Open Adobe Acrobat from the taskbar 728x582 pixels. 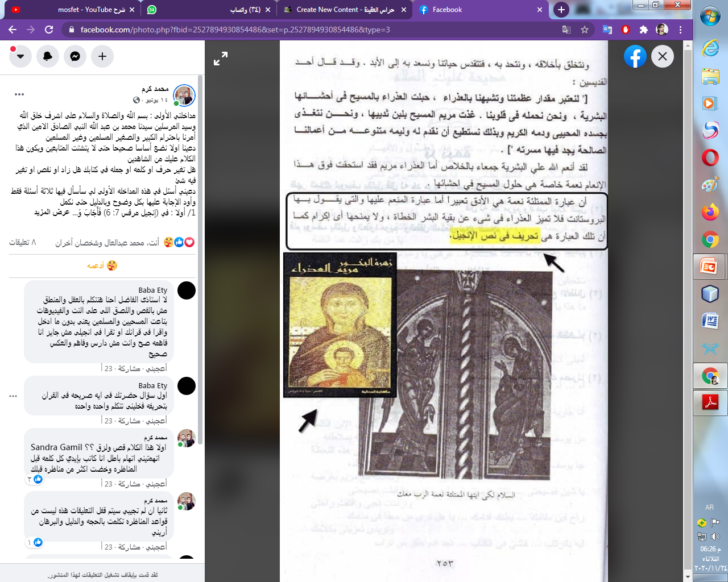[710, 403]
